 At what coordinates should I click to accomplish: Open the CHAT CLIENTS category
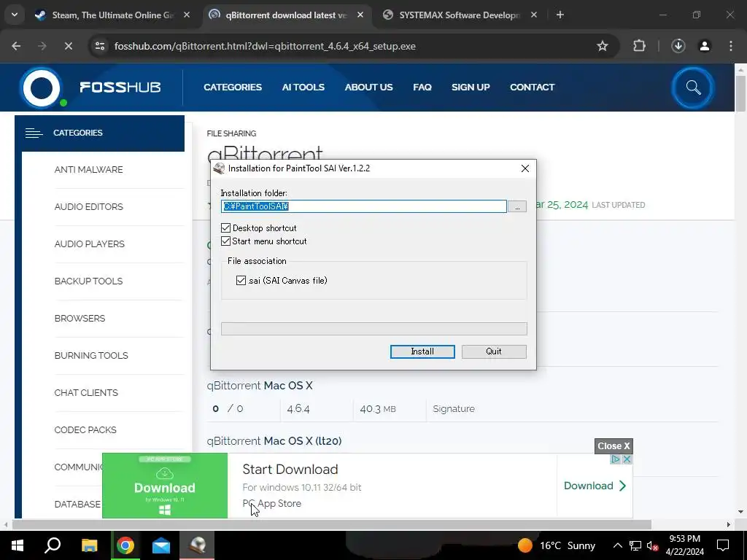click(x=86, y=392)
